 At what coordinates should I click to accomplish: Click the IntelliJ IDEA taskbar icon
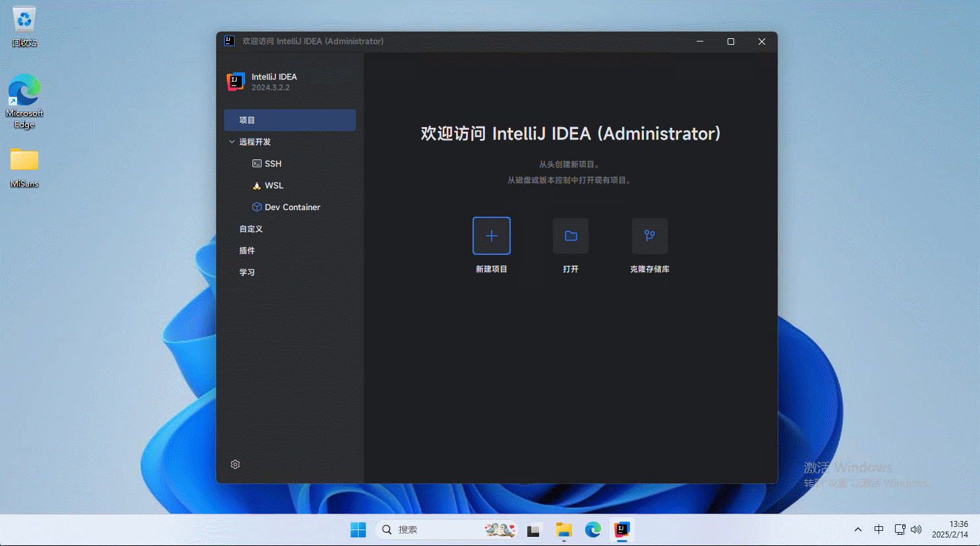coord(621,530)
